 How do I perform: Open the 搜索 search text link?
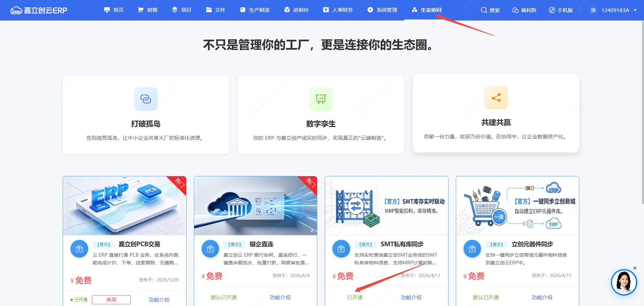click(x=495, y=10)
